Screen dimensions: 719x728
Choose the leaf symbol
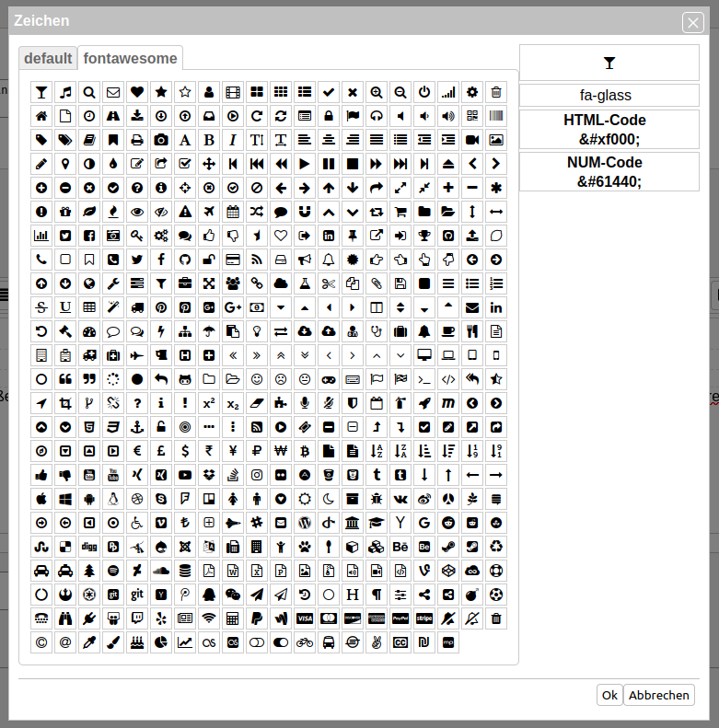(x=89, y=212)
